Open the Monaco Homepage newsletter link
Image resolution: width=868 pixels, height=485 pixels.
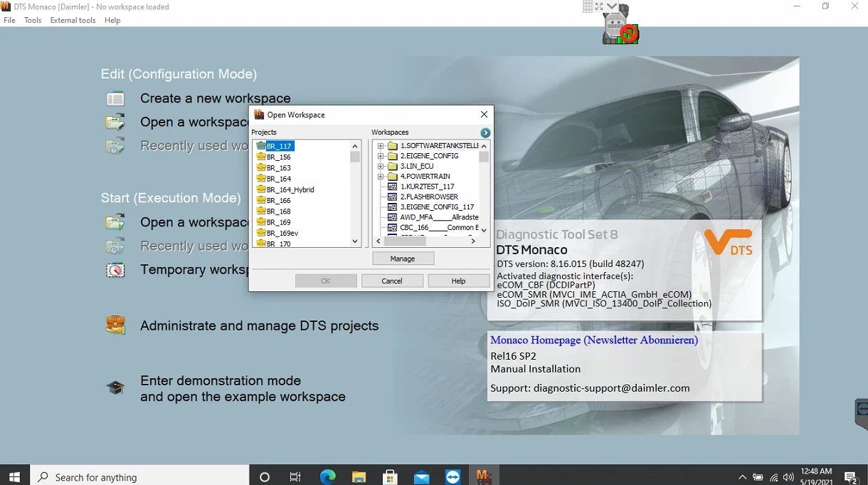click(594, 340)
